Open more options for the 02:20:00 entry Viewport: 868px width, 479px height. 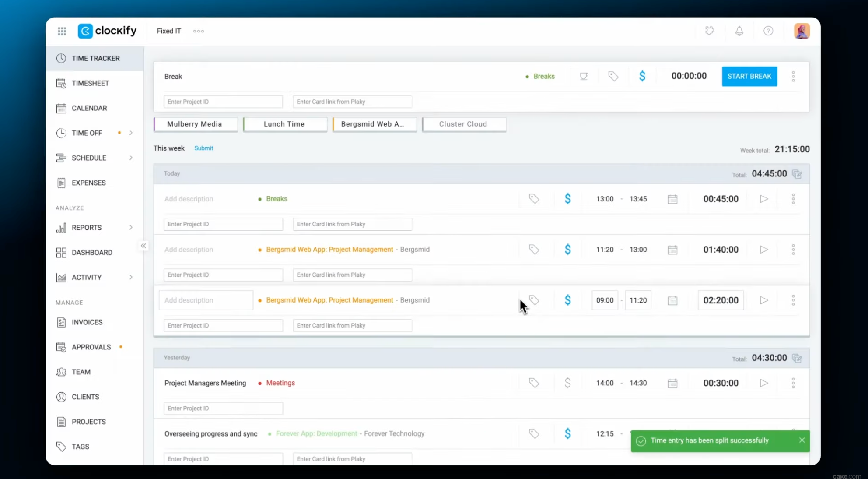click(793, 300)
